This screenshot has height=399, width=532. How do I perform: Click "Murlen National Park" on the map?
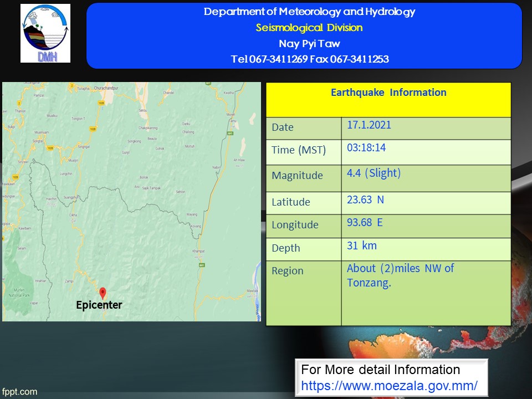point(19,293)
